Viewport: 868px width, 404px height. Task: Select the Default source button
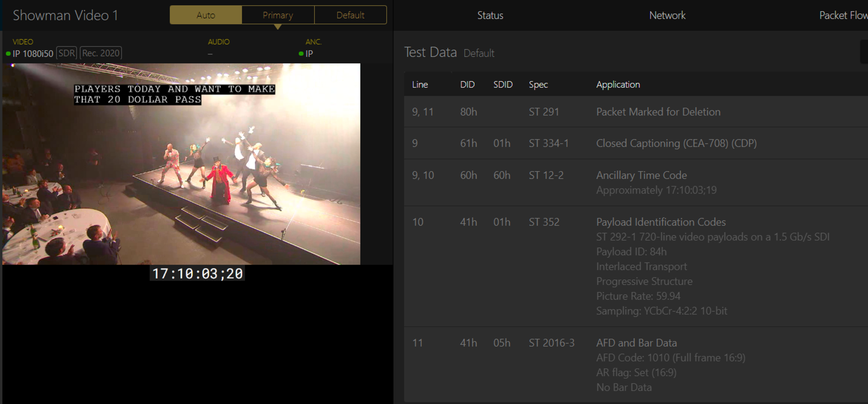tap(350, 15)
